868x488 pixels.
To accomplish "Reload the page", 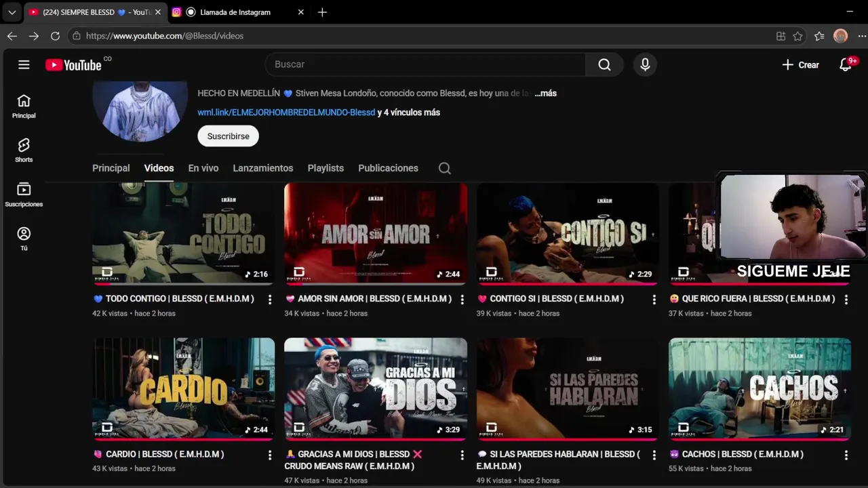I will click(56, 36).
